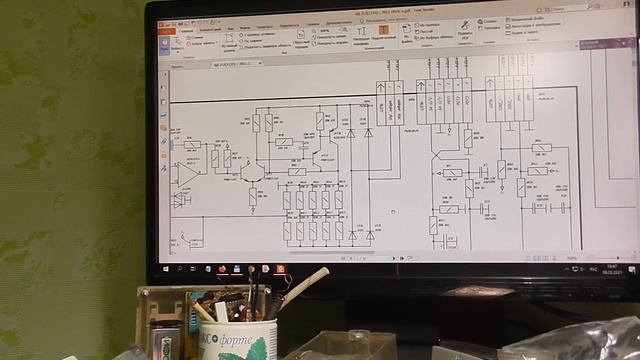Go to the previous page
This screenshot has width=640, height=360.
point(350,258)
